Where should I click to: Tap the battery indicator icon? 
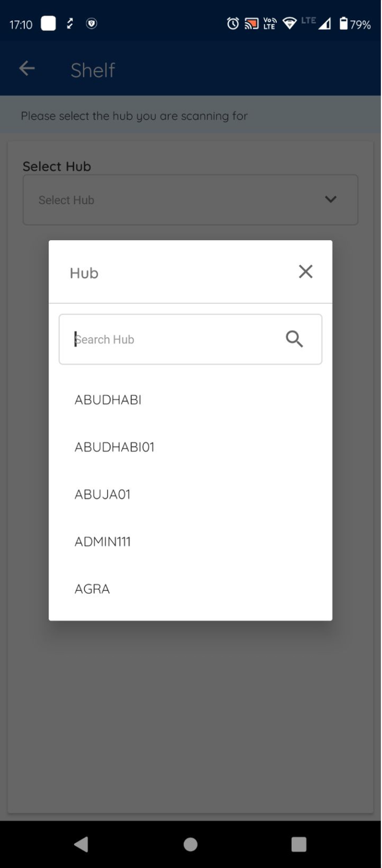point(343,24)
